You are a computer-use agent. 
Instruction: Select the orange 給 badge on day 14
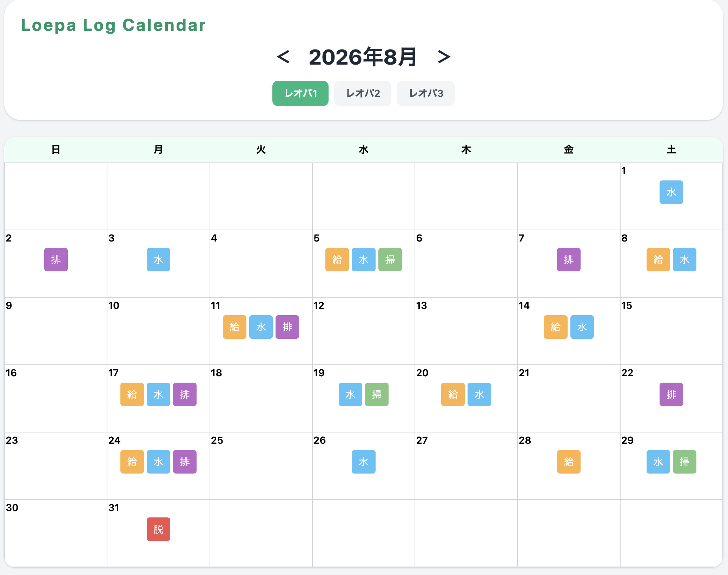click(555, 327)
